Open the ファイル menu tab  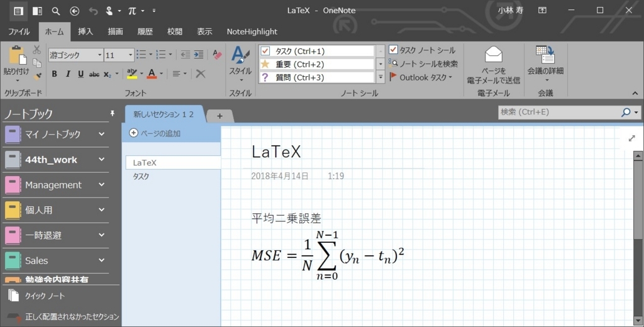click(x=19, y=31)
